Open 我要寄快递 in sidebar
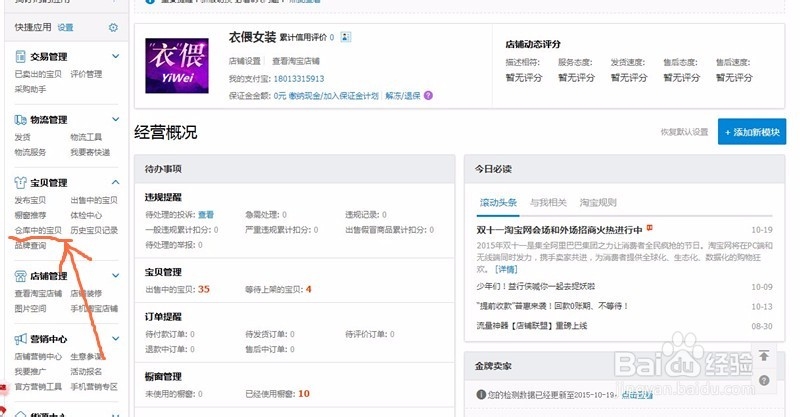This screenshot has width=800, height=417. click(x=90, y=153)
